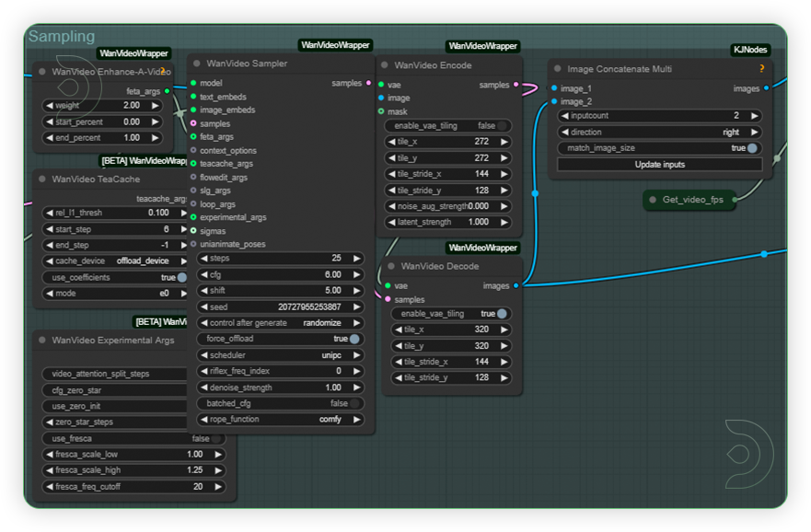Click the collapse circle on WanVideo Sampler title
This screenshot has width=811, height=532.
pos(199,64)
